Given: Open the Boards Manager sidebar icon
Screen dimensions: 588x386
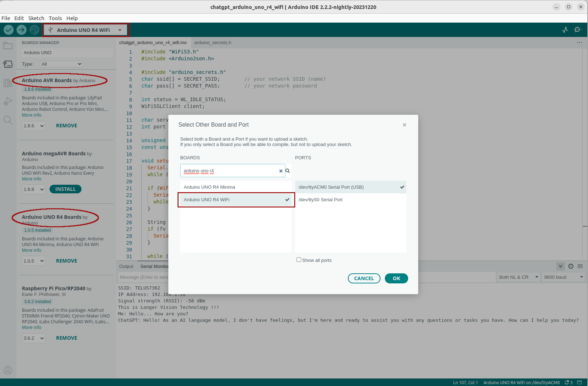Looking at the screenshot, I should point(8,64).
